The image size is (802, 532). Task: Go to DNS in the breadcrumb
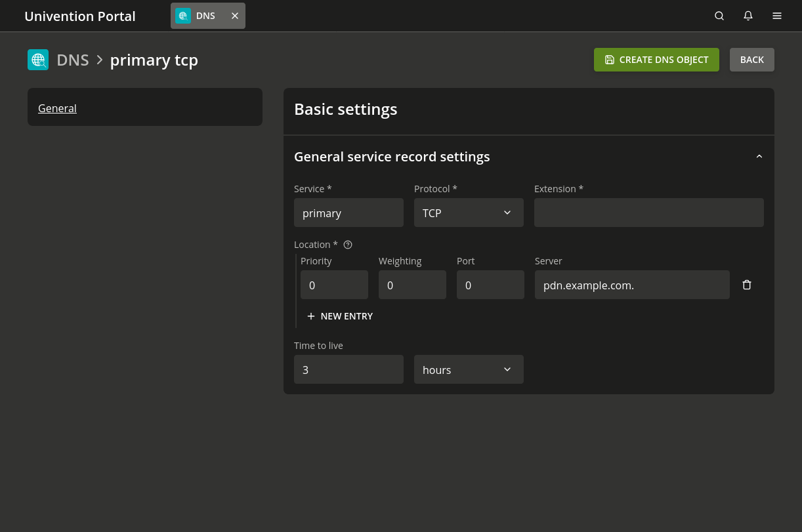[72, 60]
